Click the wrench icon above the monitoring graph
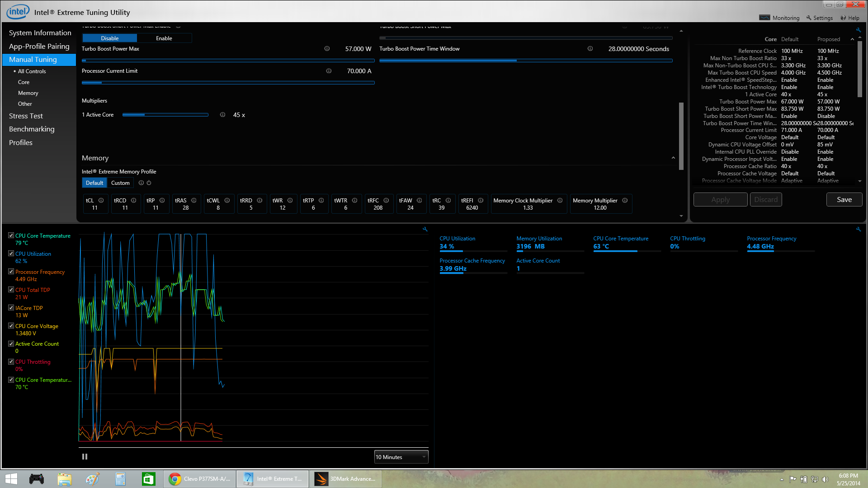 pyautogui.click(x=425, y=230)
